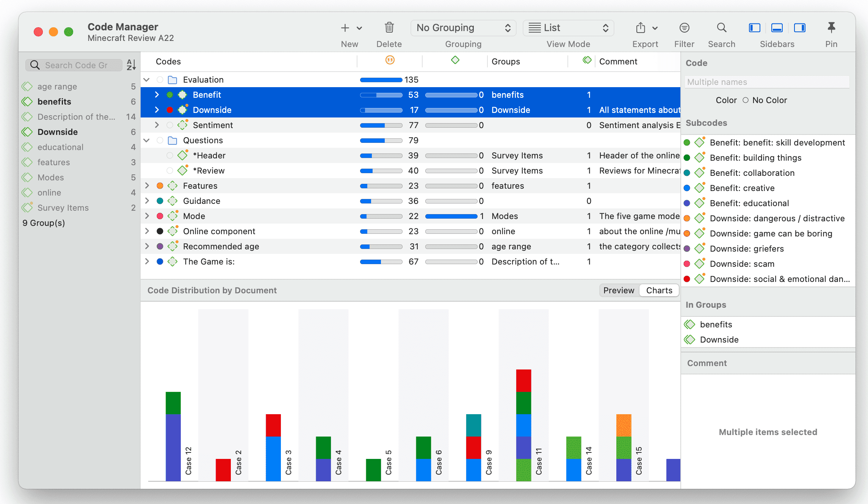This screenshot has height=504, width=868.
Task: Collapse the Questions folder
Action: pos(147,141)
